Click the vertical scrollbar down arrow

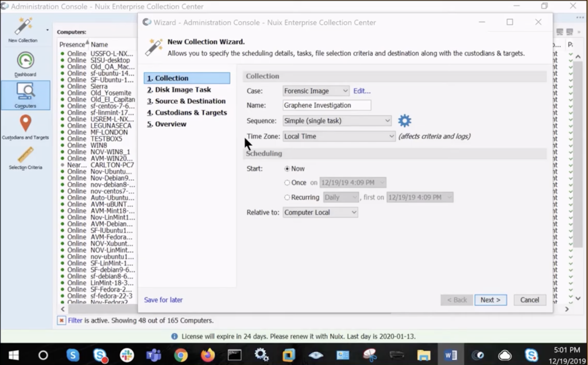coord(578,298)
